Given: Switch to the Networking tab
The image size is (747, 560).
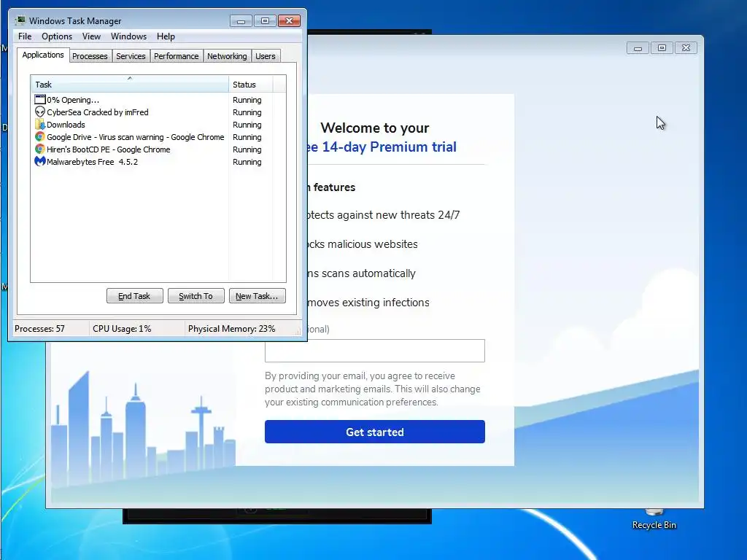Looking at the screenshot, I should pyautogui.click(x=227, y=56).
